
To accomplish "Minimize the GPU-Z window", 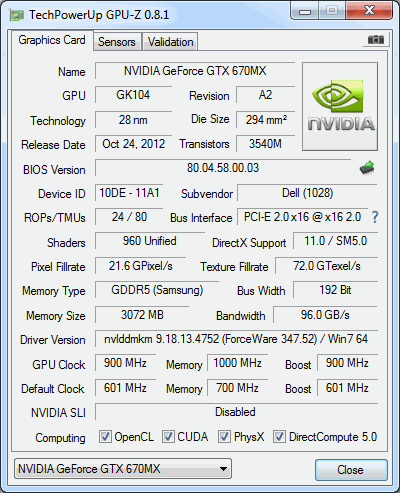I will (x=305, y=11).
